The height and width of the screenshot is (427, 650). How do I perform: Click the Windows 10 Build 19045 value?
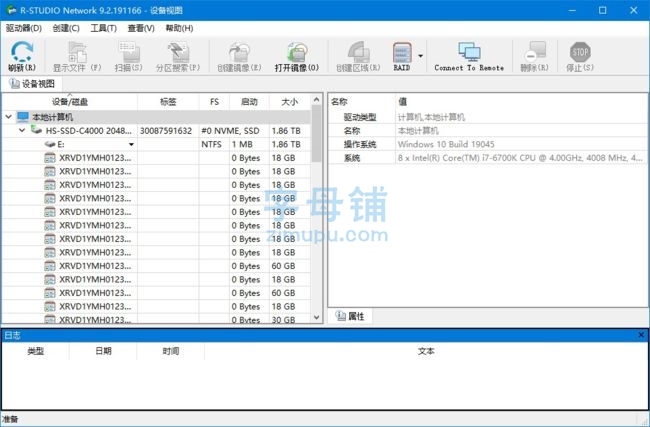pos(446,144)
